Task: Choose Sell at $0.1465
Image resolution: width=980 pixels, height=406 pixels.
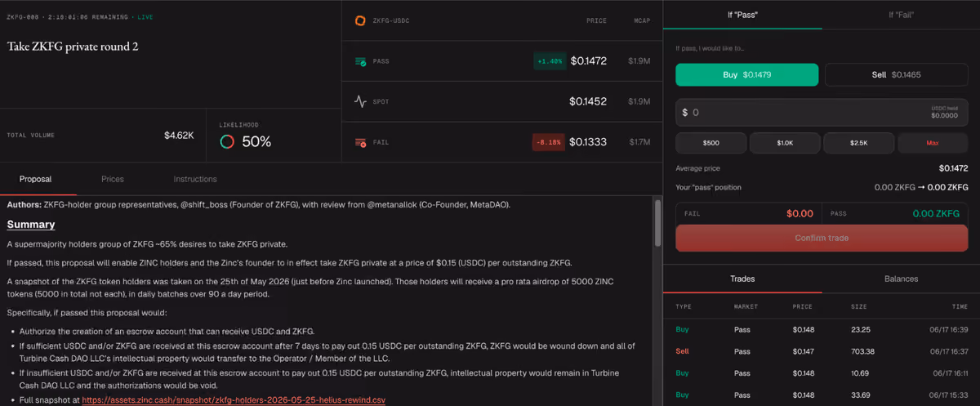Action: pyautogui.click(x=896, y=74)
